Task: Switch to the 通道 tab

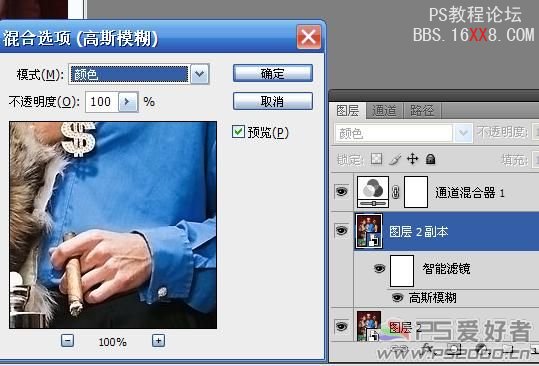Action: coord(384,111)
